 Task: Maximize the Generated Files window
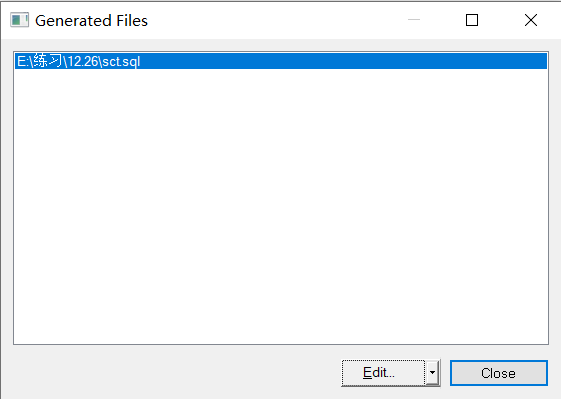[x=472, y=20]
